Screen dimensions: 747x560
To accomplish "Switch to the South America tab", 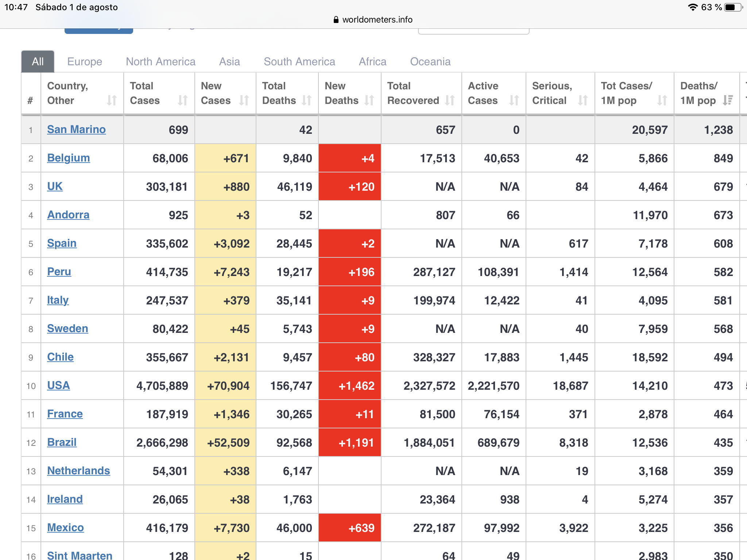I will tap(299, 62).
